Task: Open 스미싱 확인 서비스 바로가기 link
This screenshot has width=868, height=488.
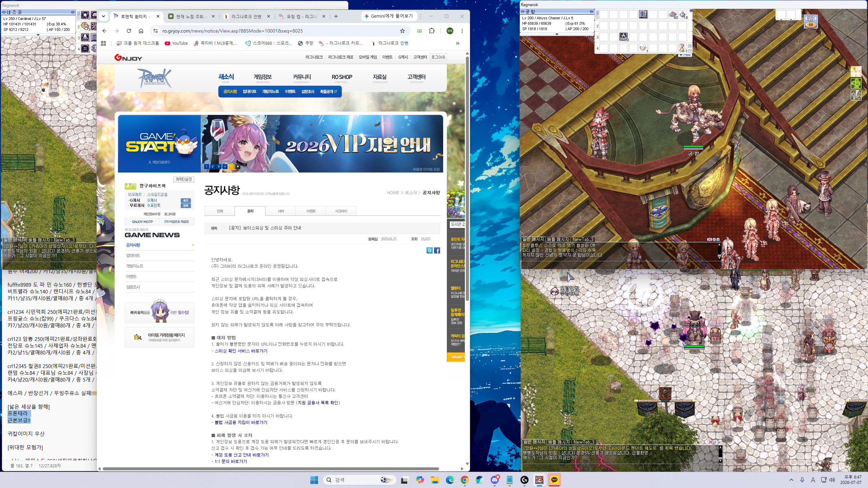Action: click(x=241, y=351)
